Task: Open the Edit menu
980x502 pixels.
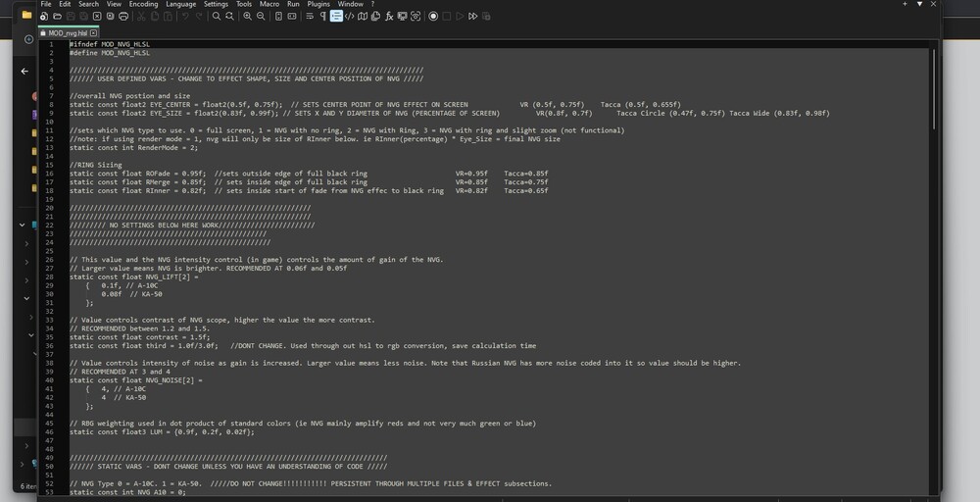Action: click(x=65, y=4)
